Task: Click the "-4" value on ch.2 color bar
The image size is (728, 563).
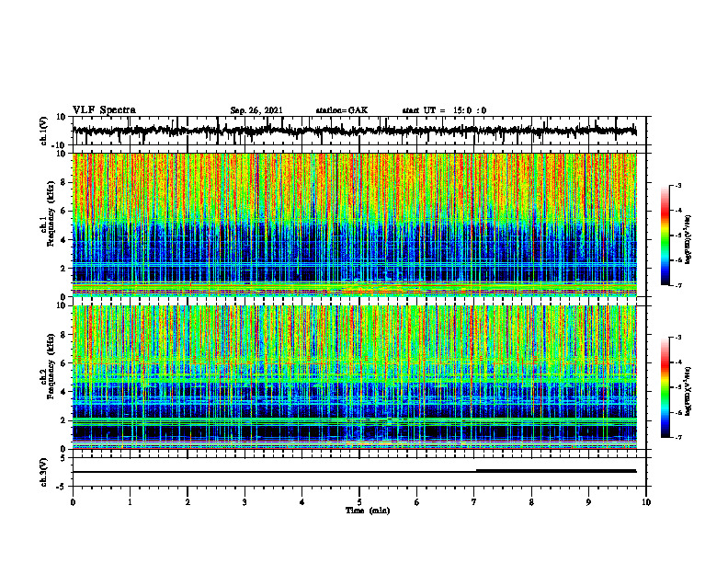Action: [678, 362]
